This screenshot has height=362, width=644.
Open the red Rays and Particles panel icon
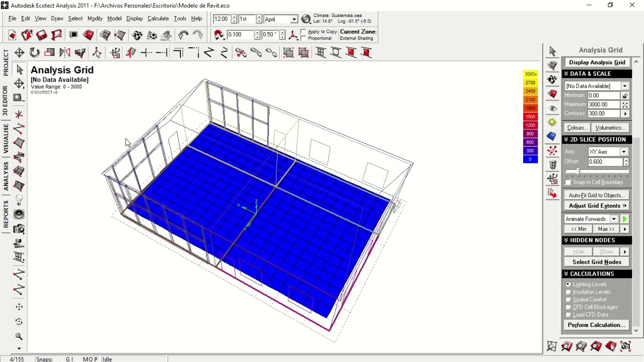[552, 150]
